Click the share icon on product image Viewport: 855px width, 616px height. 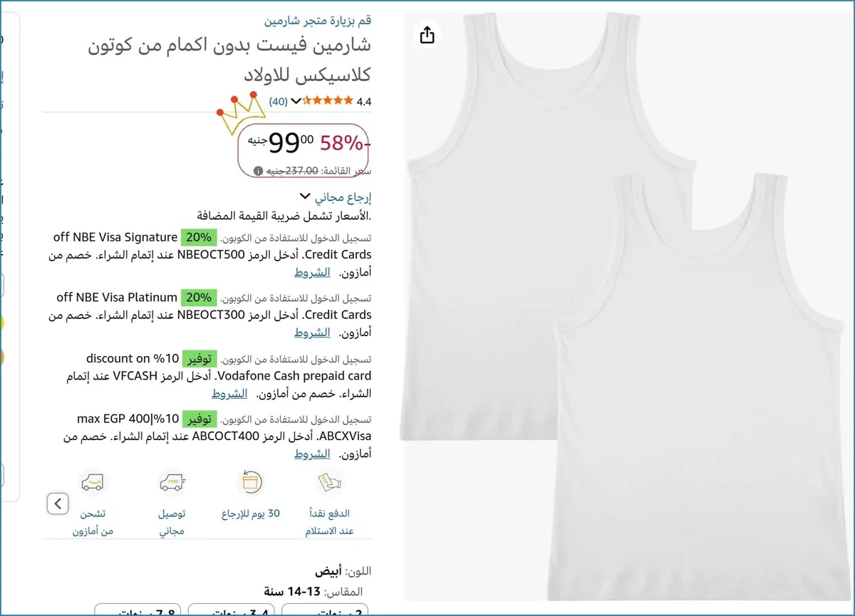pyautogui.click(x=427, y=35)
